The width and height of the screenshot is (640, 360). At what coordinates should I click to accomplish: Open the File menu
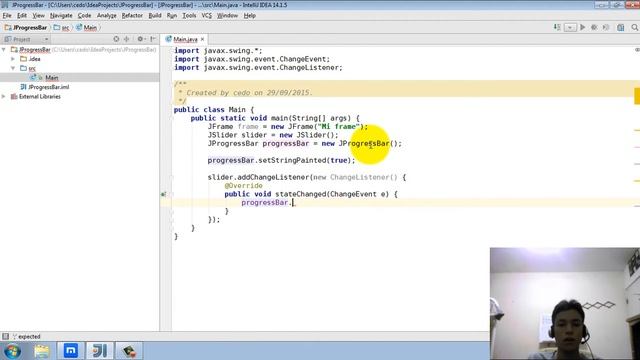[x=7, y=16]
